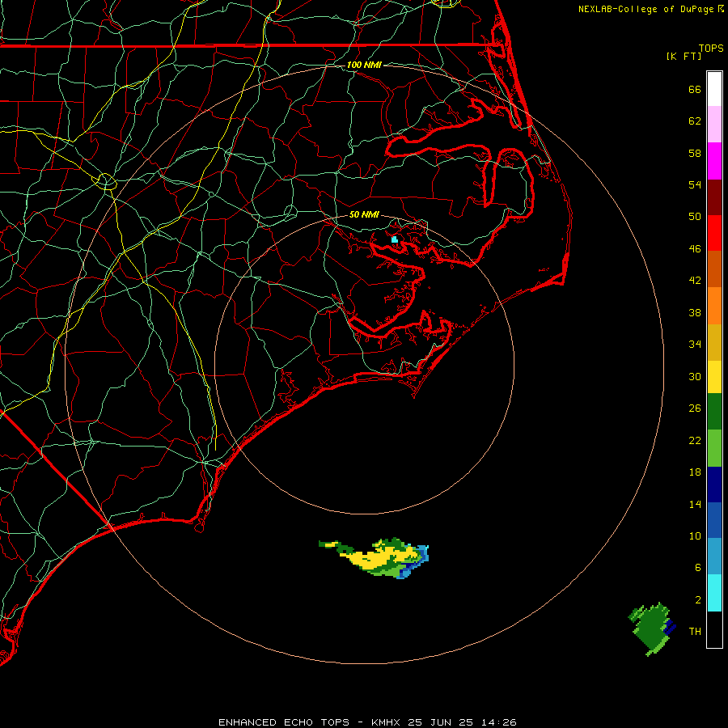Click the cyan swatch near 2 kft
The width and height of the screenshot is (728, 728).
pyautogui.click(x=714, y=593)
